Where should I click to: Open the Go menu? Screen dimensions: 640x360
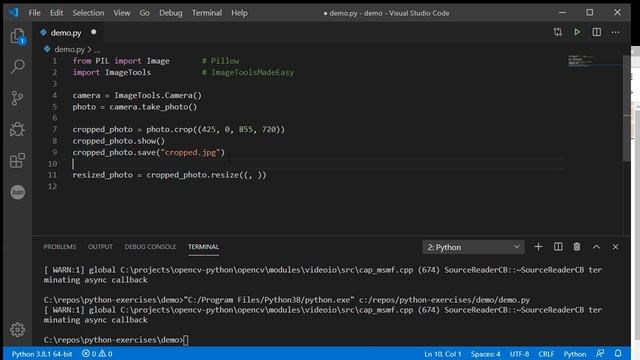(144, 13)
